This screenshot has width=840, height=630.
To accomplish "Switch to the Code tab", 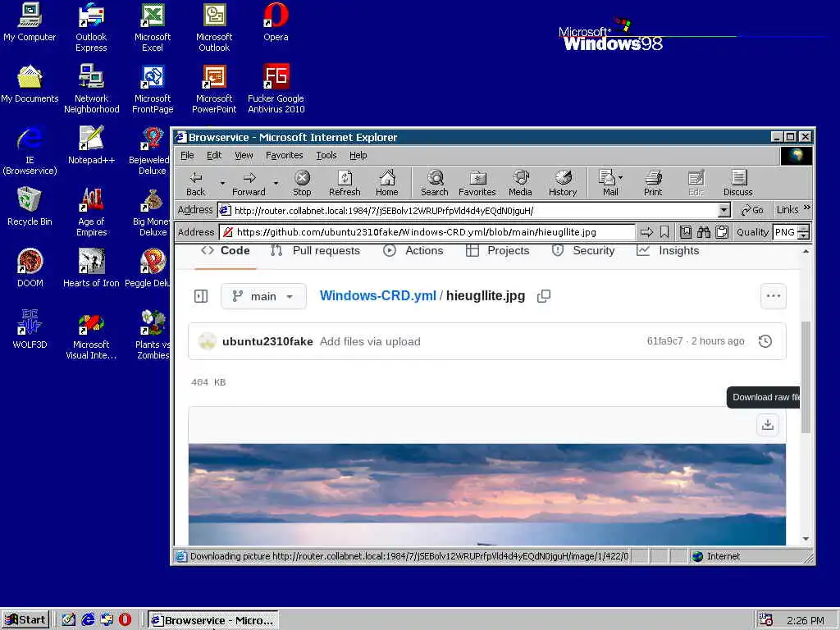I will [226, 251].
